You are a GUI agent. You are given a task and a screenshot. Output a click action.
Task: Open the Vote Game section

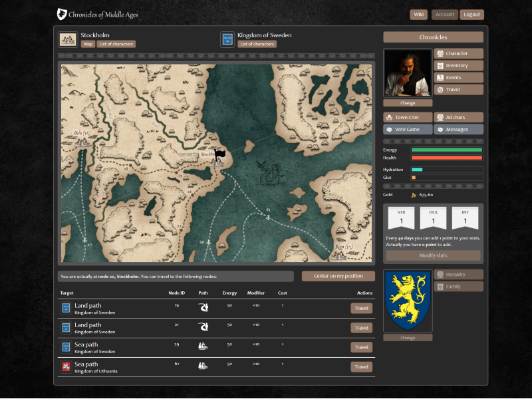coord(407,129)
